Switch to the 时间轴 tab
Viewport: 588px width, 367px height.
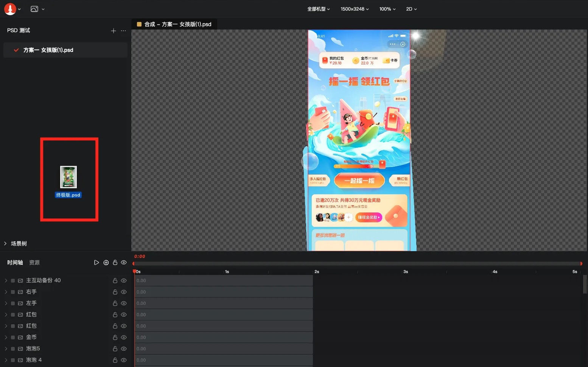tap(15, 262)
